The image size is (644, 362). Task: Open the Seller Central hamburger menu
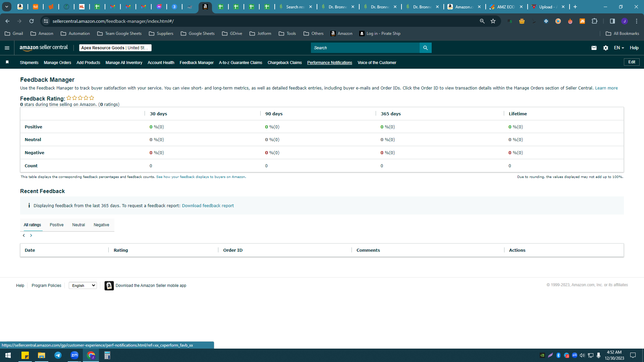tap(7, 48)
